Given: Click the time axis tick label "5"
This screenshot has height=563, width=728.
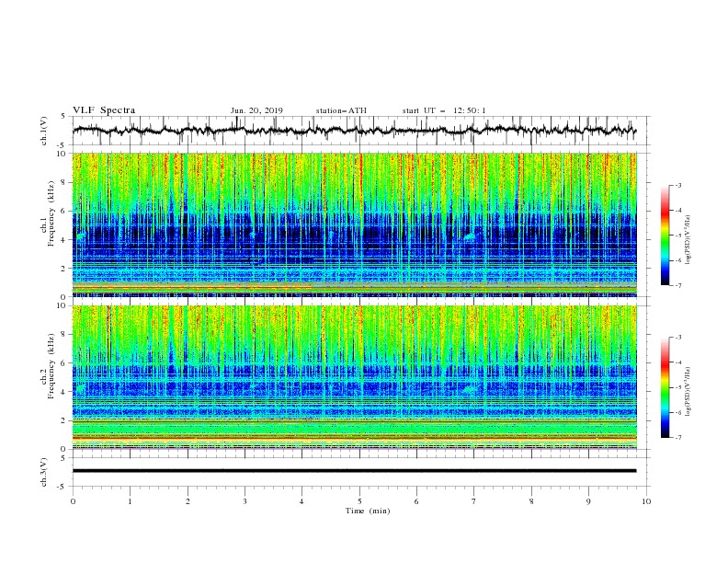Looking at the screenshot, I should click(x=359, y=501).
